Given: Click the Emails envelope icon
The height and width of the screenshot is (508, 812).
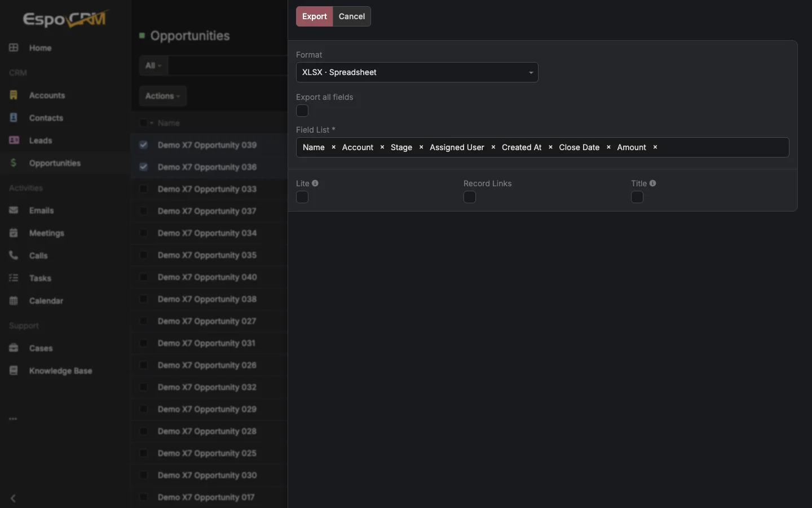Looking at the screenshot, I should [14, 211].
